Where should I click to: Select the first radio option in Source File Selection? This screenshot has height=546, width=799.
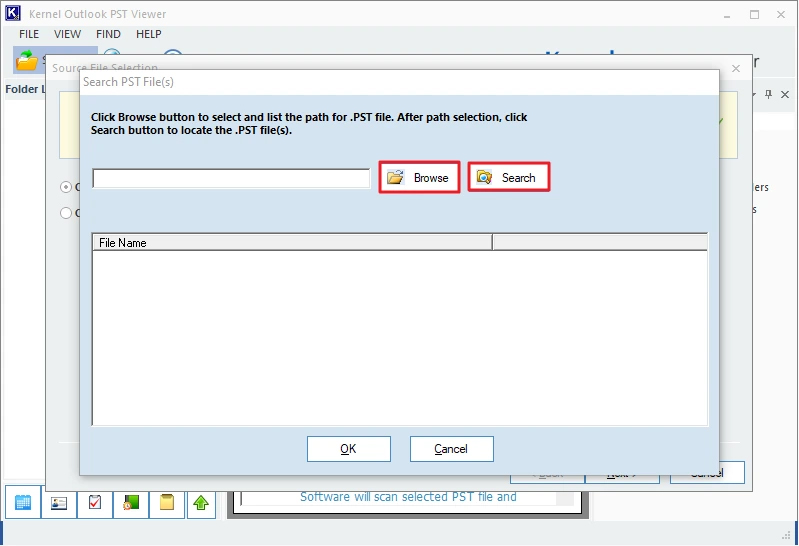pos(66,187)
